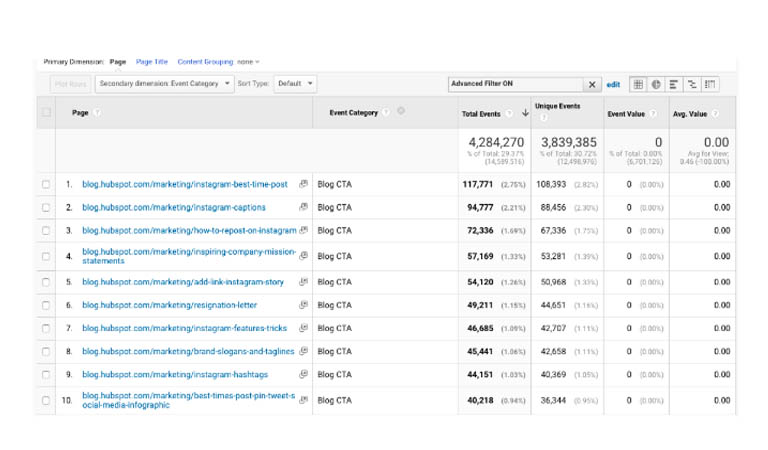Remove Event Category secondary dimension icon
Screen dimensions: 768x450
401,111
